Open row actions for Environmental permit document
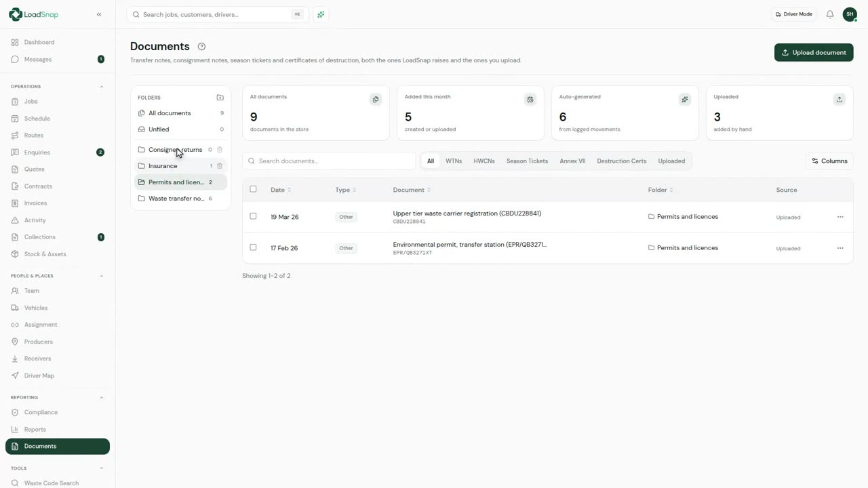The image size is (868, 488). tap(840, 248)
